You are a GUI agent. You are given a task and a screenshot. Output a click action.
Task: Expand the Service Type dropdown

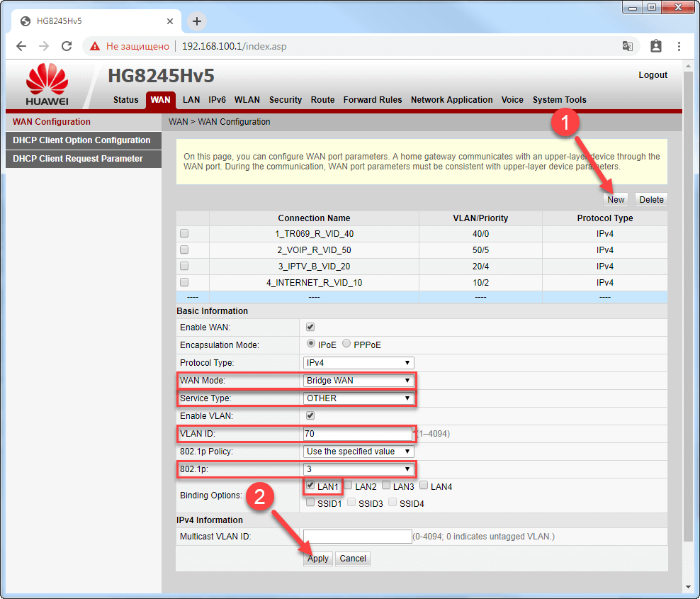click(358, 398)
